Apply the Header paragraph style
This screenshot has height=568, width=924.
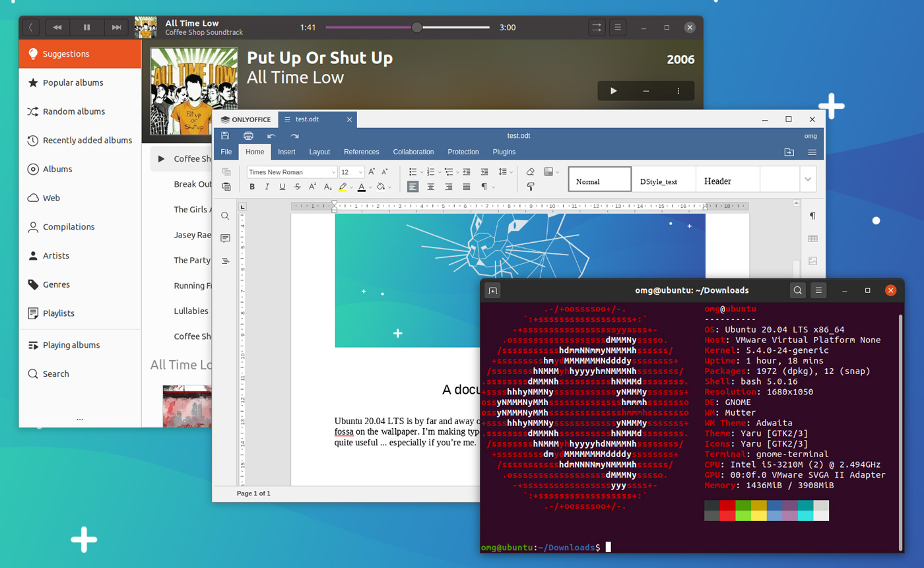point(727,179)
